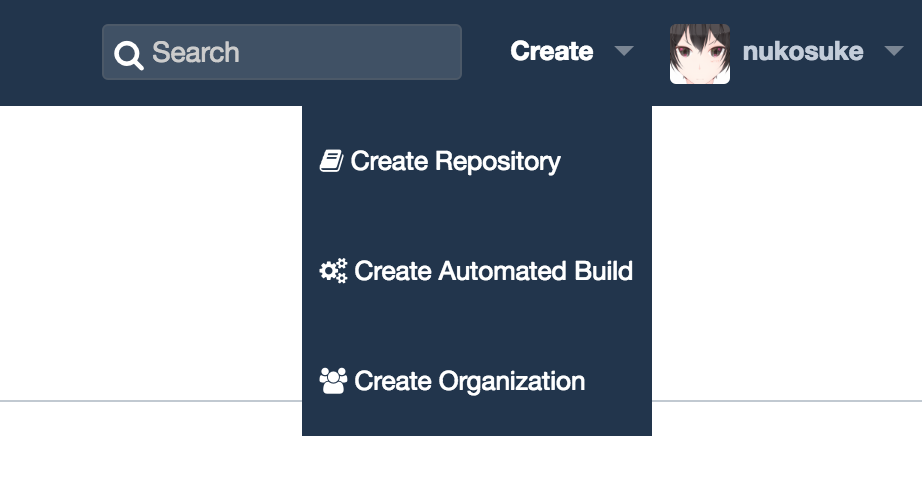Toggle the Create menu label in navbar
Viewport: 922px width, 486px height.
(x=552, y=51)
